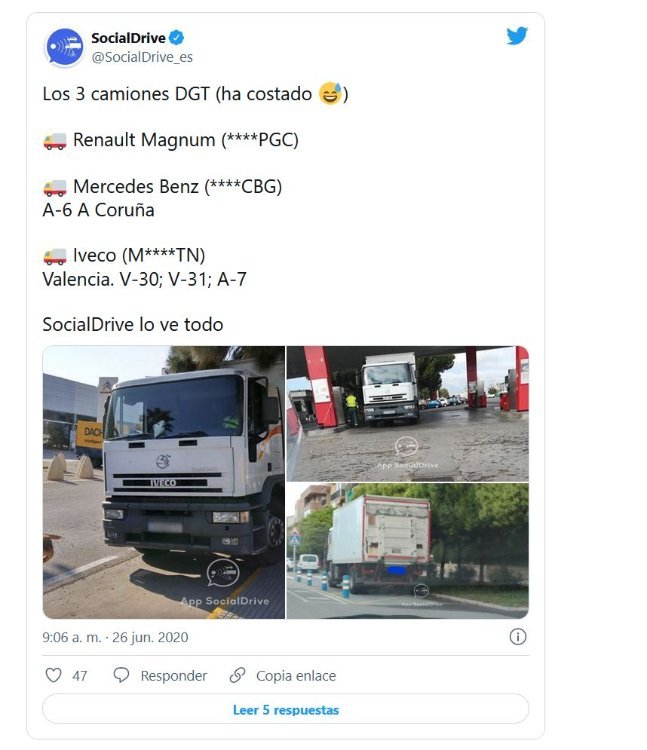Click the Responder button
The image size is (647, 750).
(174, 675)
